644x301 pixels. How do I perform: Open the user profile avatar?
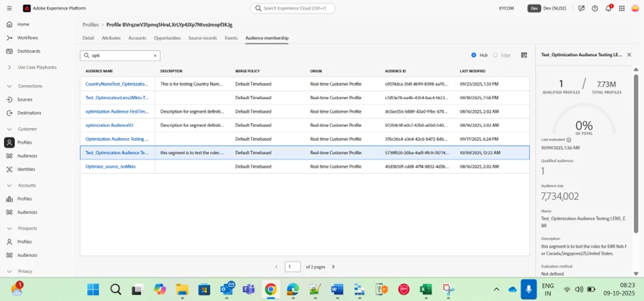click(635, 8)
